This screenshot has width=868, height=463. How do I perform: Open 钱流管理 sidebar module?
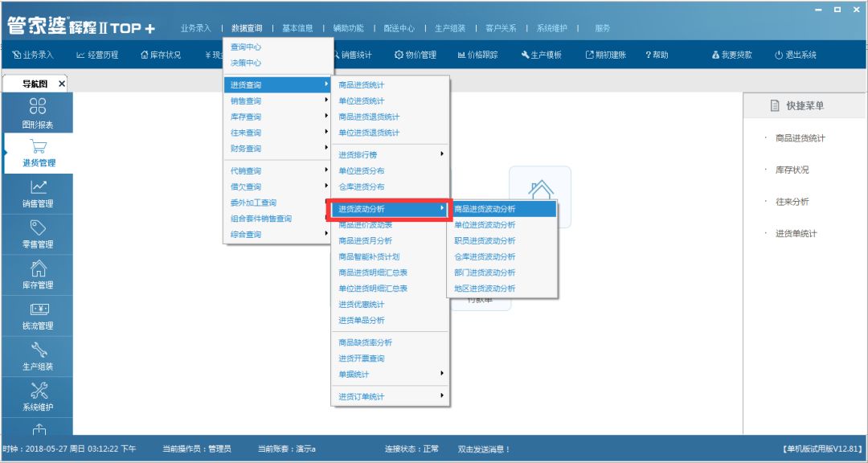pos(37,316)
